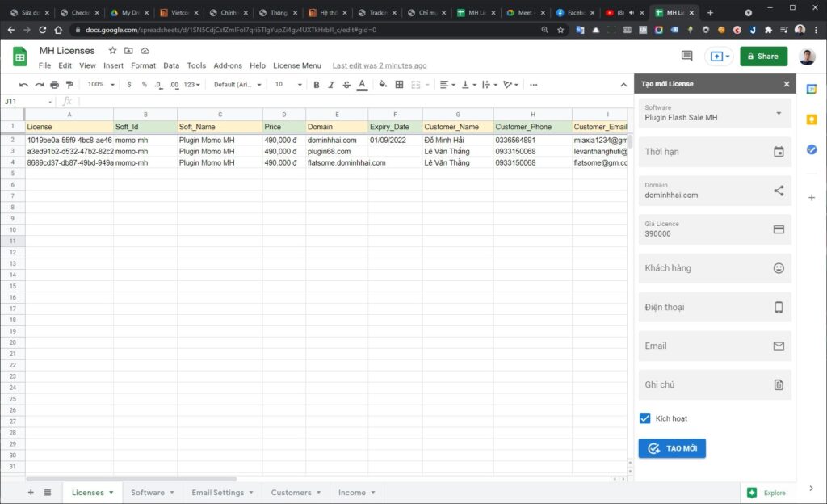The image size is (827, 504).
Task: Toggle the Kích hoạt checkbox
Action: 644,418
